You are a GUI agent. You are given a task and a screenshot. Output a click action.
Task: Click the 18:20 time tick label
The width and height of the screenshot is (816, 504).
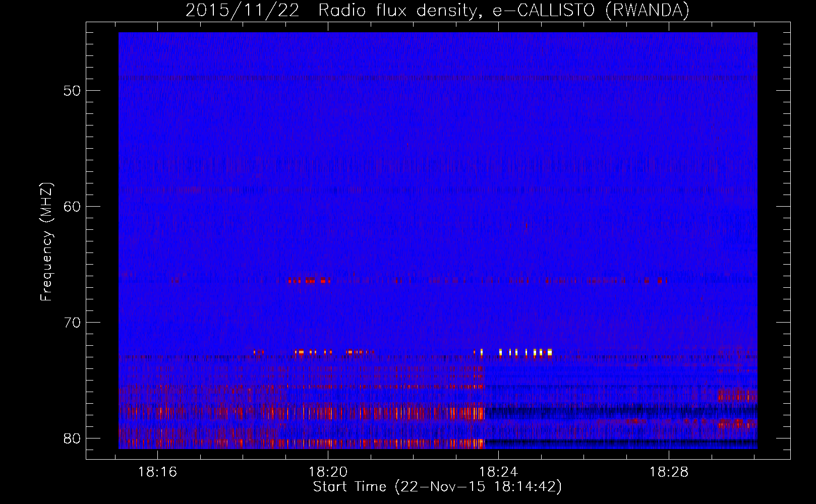(328, 472)
